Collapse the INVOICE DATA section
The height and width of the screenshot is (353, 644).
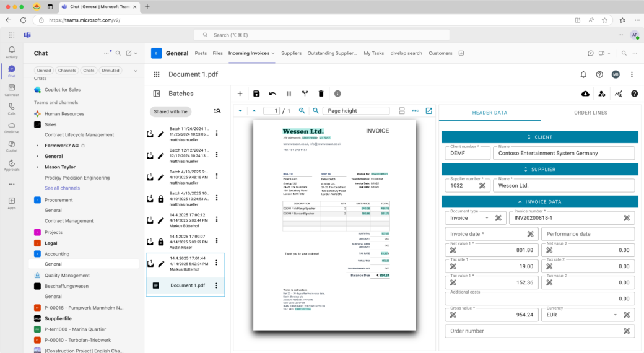540,202
